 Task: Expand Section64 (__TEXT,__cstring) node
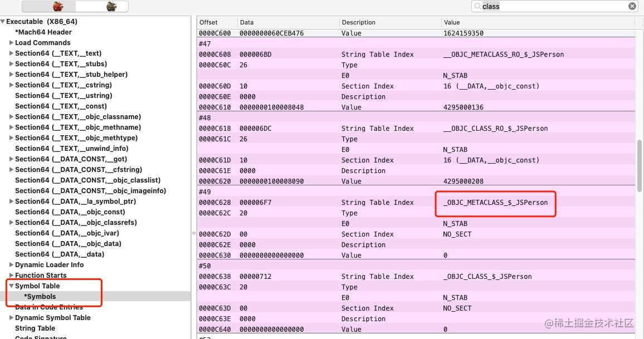(x=12, y=85)
